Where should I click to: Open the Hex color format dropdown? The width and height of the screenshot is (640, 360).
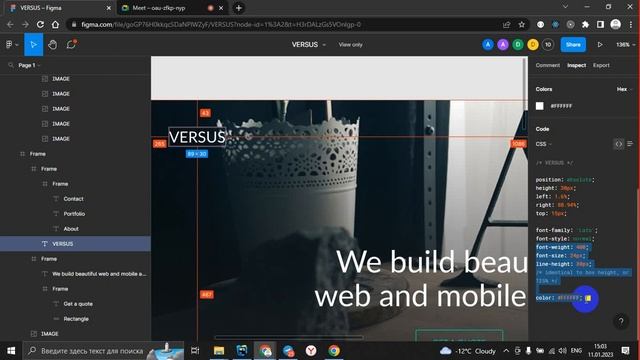[624, 89]
